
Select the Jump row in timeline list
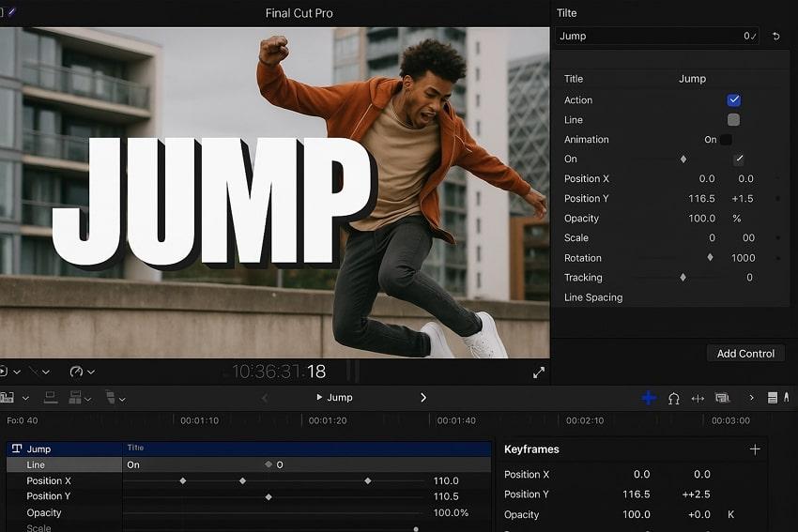pos(39,449)
